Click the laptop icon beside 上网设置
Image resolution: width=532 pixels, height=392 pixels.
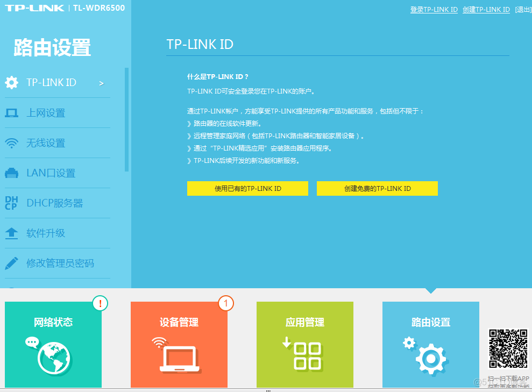click(11, 113)
